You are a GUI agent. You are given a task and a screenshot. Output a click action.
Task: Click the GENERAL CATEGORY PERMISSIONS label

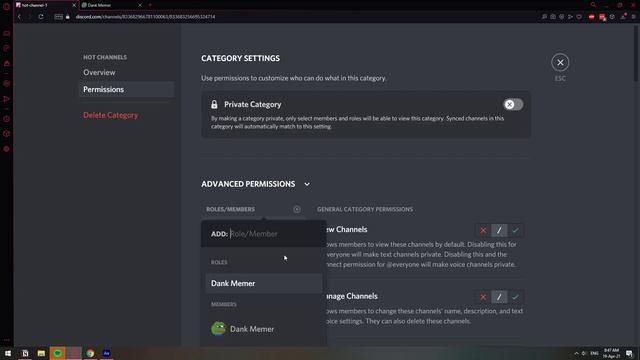tap(365, 209)
